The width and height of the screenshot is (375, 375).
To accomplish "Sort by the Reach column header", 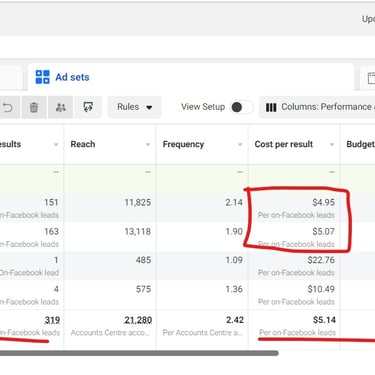I will (83, 144).
